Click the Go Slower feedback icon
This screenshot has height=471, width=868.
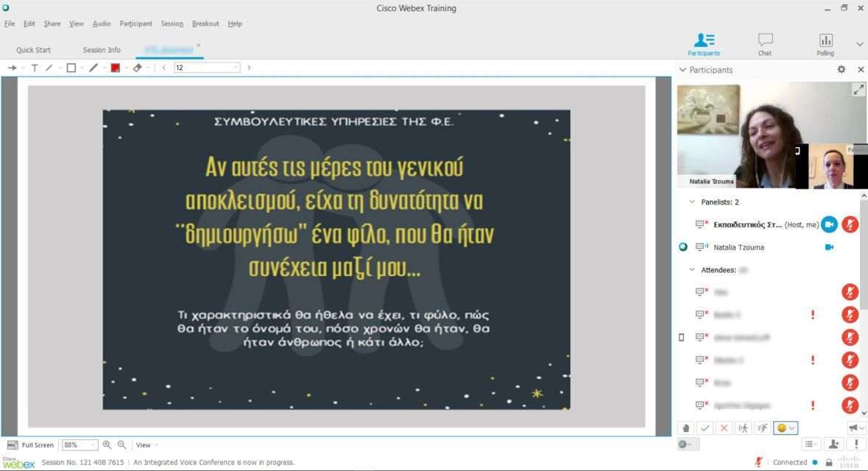[x=743, y=428]
